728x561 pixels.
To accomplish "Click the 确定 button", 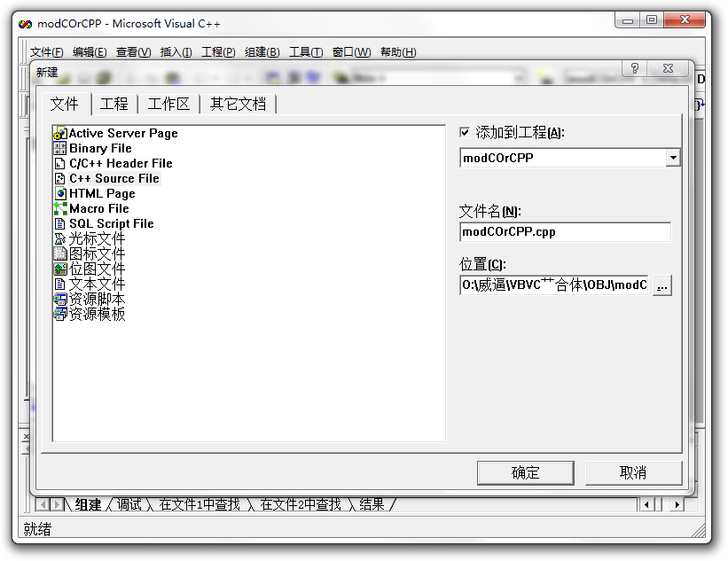I will coord(525,472).
